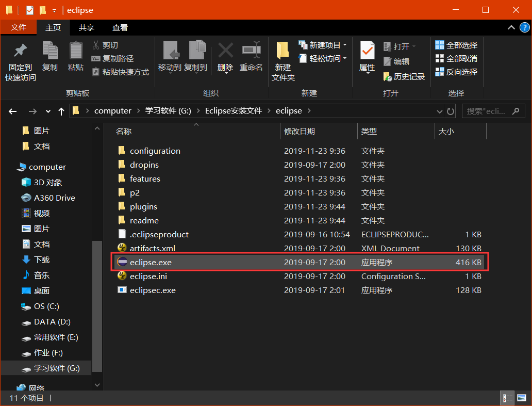The height and width of the screenshot is (406, 532).
Task: Open New item (新建项目) dropdown
Action: [322, 45]
